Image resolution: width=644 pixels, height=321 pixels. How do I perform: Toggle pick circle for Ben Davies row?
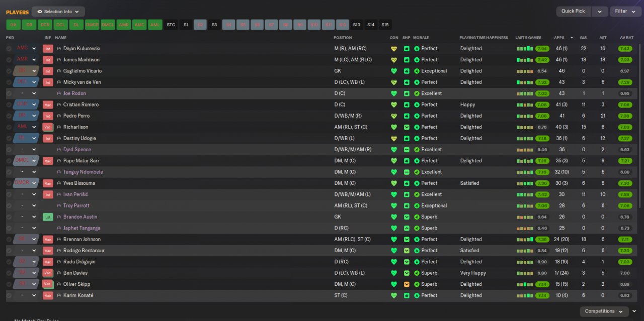tap(9, 273)
